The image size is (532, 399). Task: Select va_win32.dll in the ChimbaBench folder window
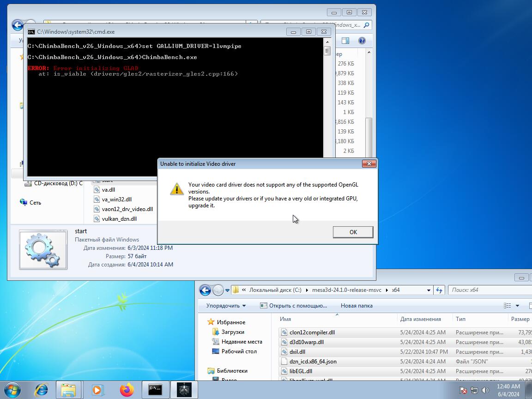tap(117, 199)
